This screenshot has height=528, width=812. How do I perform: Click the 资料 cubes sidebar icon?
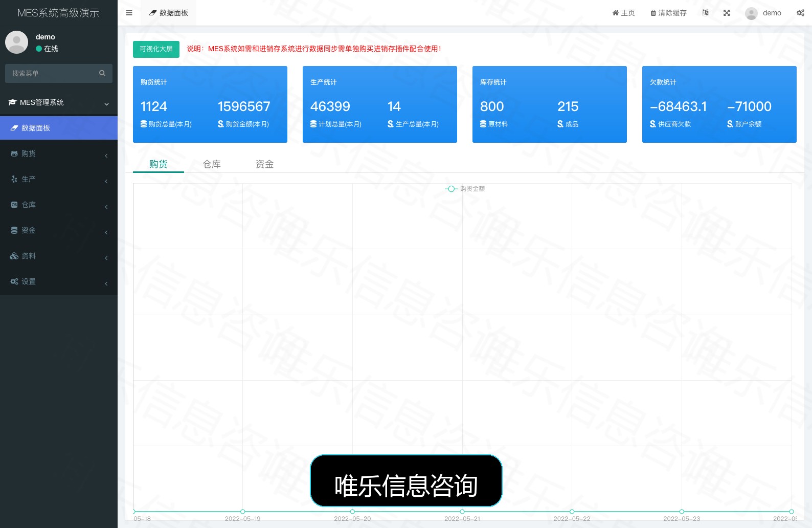(14, 256)
